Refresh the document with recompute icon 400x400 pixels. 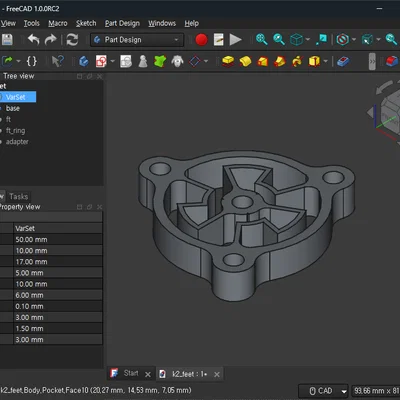(x=72, y=40)
